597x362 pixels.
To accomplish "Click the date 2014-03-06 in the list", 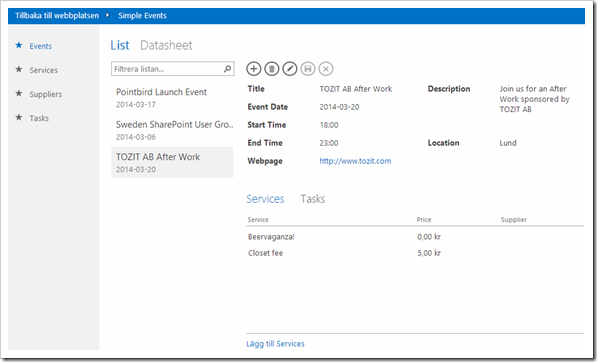I will click(x=136, y=137).
